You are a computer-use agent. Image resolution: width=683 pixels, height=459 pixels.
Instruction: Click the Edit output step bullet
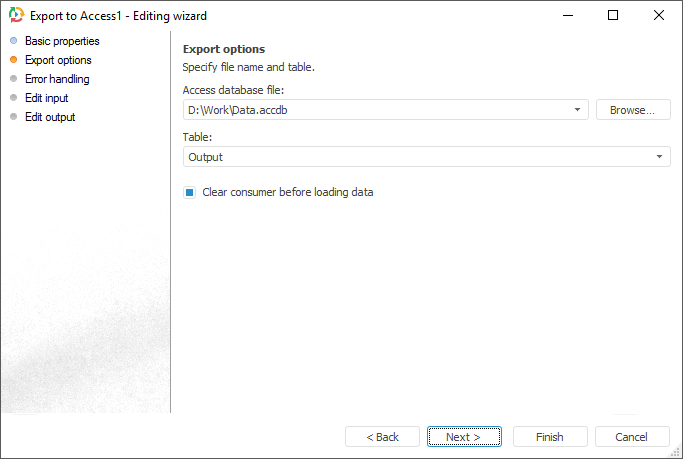tap(13, 117)
